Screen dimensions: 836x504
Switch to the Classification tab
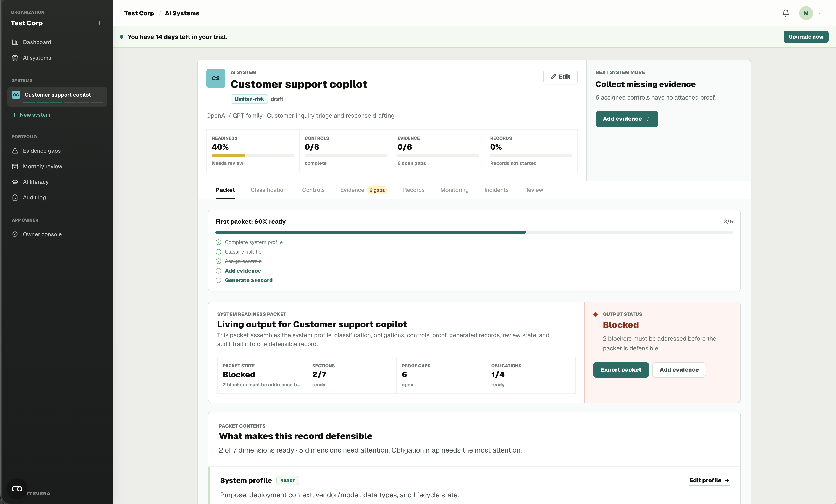tap(268, 190)
